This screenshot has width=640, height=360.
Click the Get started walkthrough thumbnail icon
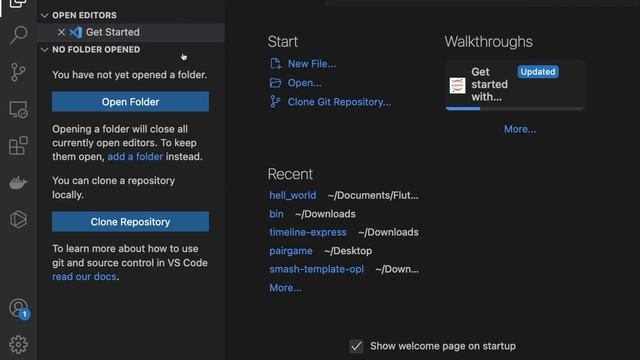[x=457, y=85]
